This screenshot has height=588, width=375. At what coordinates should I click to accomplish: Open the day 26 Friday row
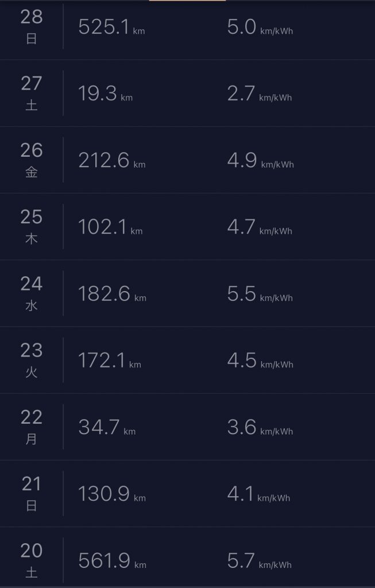187,160
